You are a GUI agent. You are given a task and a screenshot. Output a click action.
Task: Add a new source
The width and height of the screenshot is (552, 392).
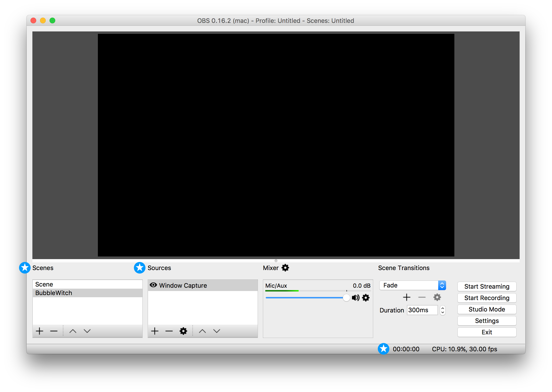[155, 331]
